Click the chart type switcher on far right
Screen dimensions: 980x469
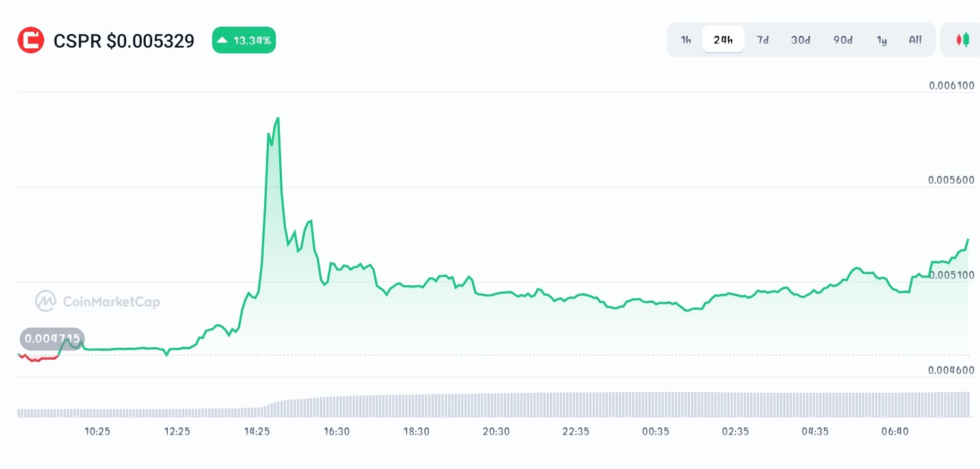pyautogui.click(x=962, y=39)
